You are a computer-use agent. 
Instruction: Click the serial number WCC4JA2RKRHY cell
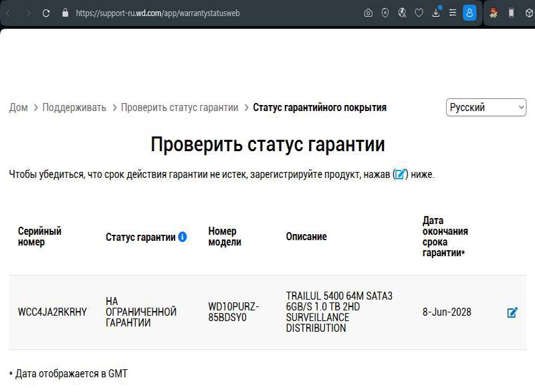click(52, 312)
